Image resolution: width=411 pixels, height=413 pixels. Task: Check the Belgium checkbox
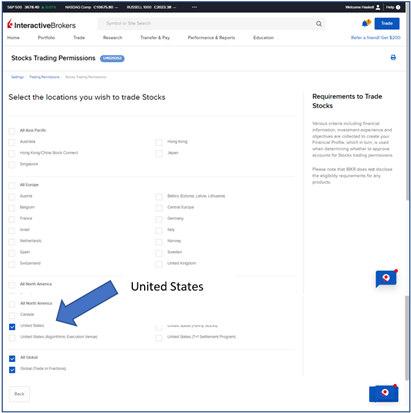coord(12,208)
